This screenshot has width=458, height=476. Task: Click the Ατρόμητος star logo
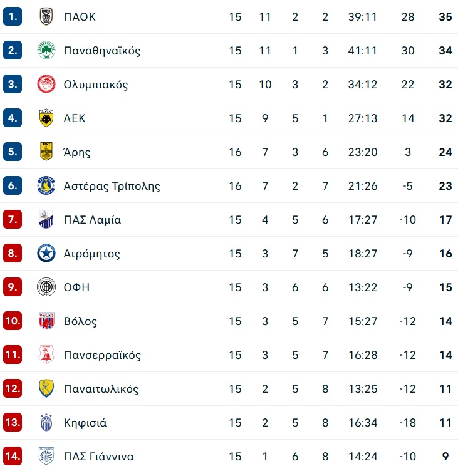46,253
